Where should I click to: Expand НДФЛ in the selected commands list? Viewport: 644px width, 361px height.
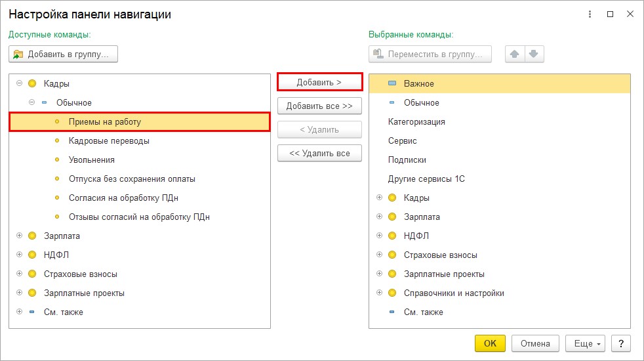(x=379, y=236)
